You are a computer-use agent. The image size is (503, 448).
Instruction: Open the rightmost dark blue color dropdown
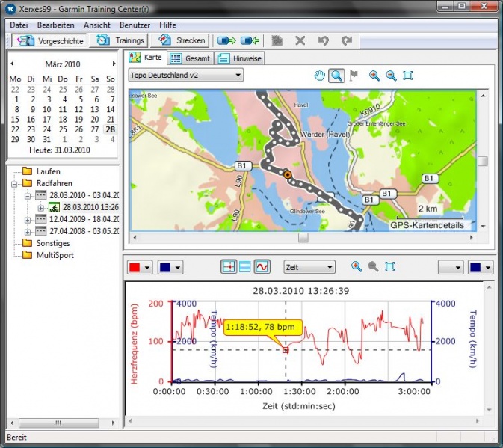(481, 267)
